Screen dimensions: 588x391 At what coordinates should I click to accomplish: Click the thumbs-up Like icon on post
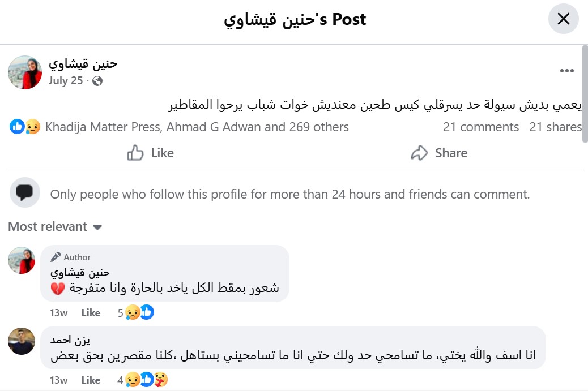pyautogui.click(x=135, y=153)
